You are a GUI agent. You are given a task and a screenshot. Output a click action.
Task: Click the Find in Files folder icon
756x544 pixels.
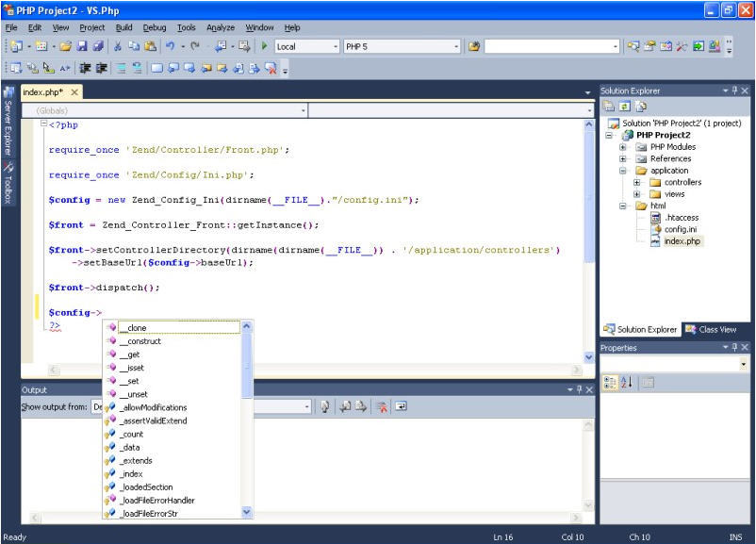coord(474,46)
